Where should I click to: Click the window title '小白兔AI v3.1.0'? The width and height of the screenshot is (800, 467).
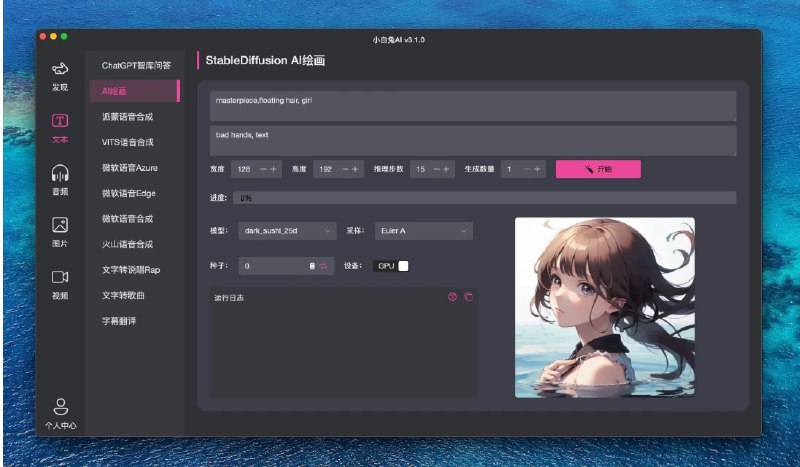(x=398, y=39)
